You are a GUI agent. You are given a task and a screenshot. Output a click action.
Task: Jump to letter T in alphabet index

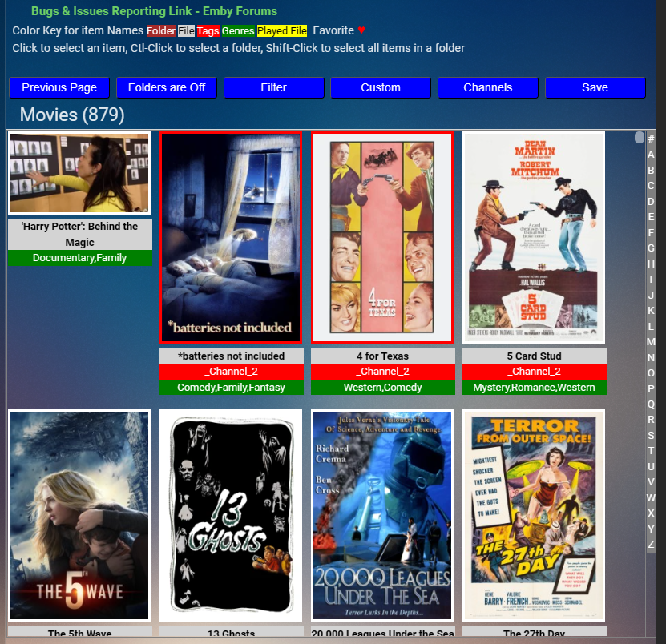click(x=651, y=451)
